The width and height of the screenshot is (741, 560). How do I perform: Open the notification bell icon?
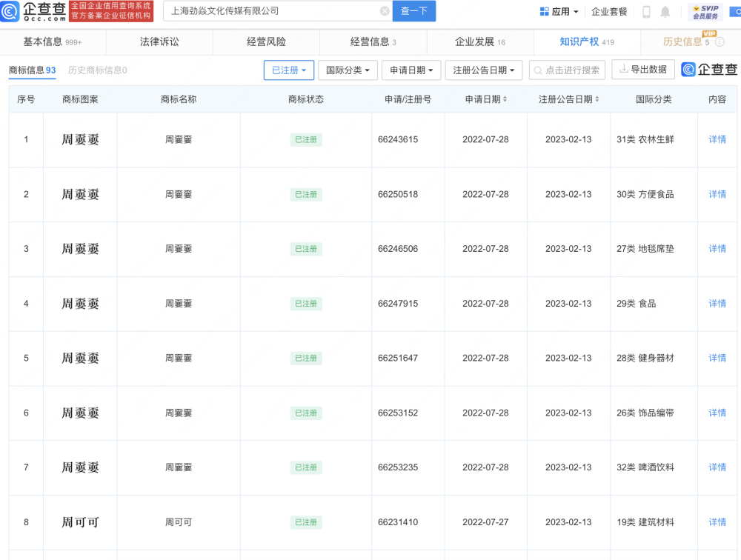(x=665, y=12)
